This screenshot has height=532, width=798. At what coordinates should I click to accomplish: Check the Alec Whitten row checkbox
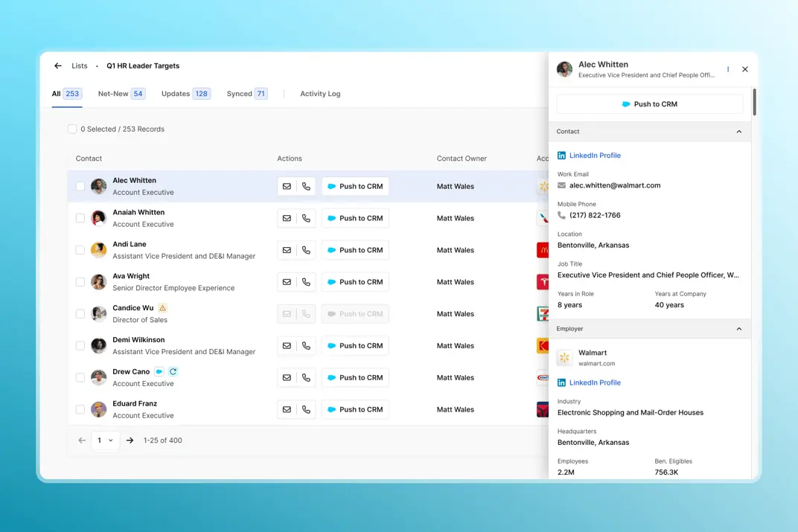[x=80, y=186]
